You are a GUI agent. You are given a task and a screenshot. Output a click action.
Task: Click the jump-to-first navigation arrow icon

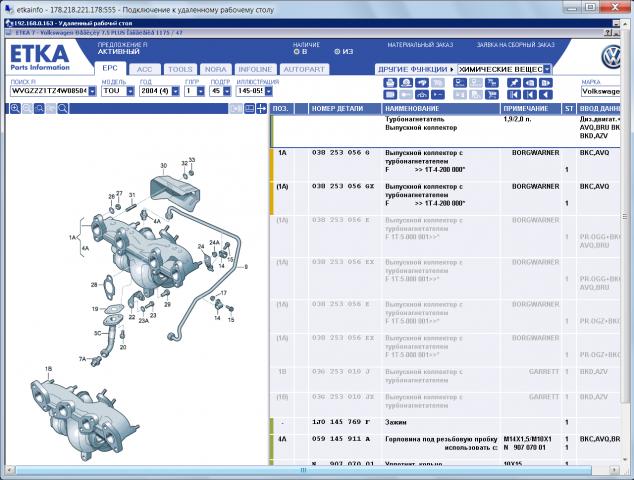pyautogui.click(x=514, y=95)
